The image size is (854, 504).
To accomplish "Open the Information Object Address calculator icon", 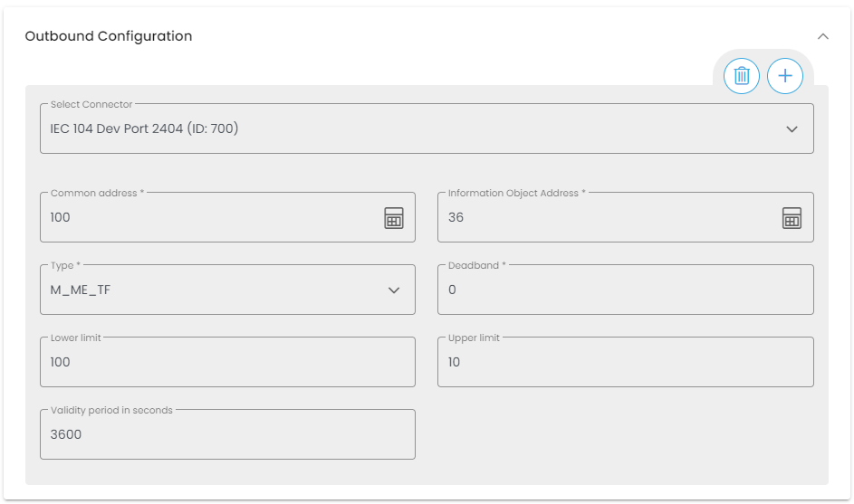I will pos(792,218).
